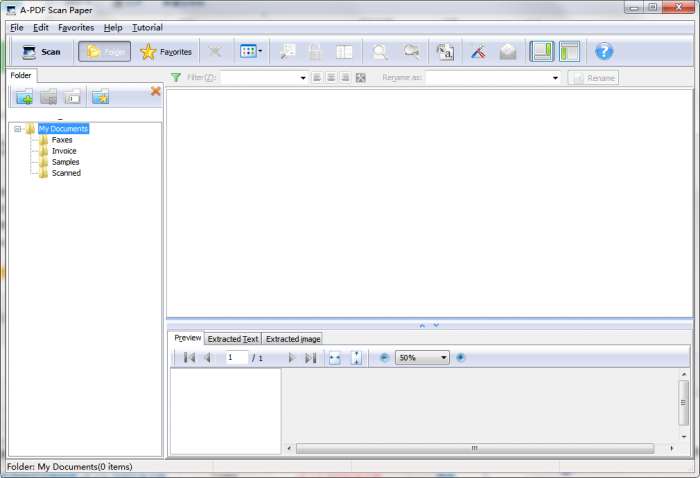Collapse the My Documents tree node

pyautogui.click(x=18, y=129)
